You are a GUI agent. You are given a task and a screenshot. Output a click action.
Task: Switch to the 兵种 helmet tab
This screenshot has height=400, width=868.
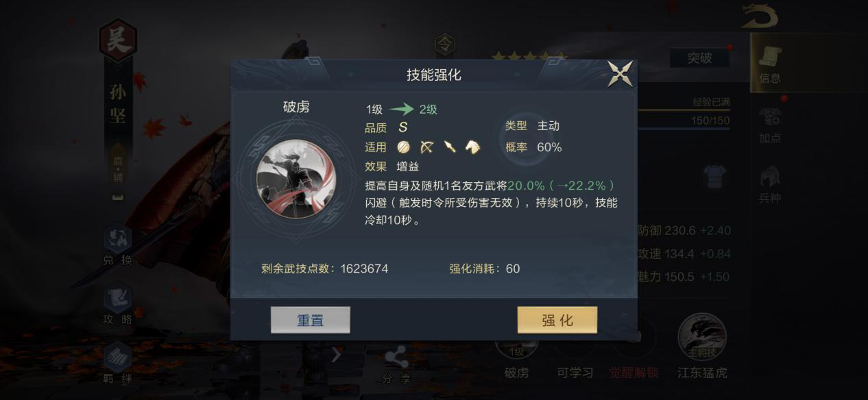click(x=770, y=184)
